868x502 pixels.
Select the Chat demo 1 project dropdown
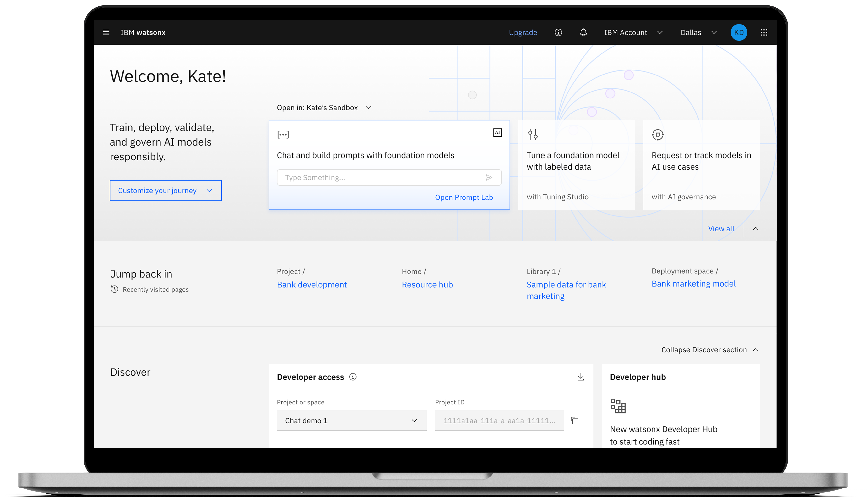[351, 421]
